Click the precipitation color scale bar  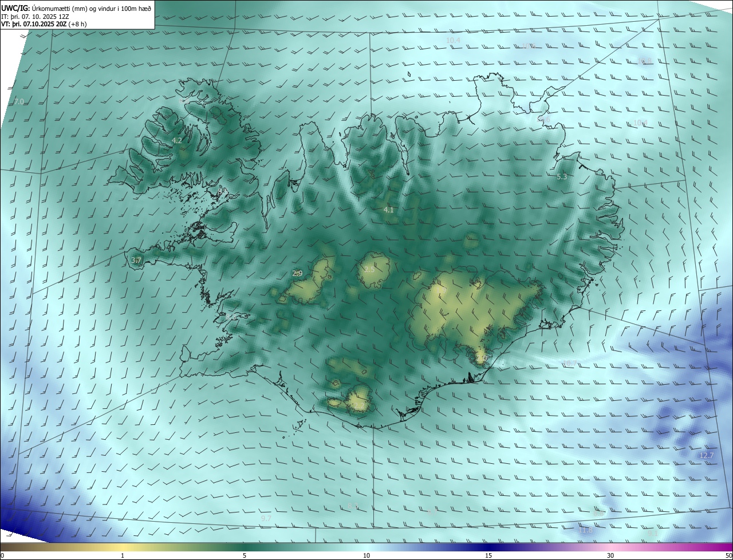[x=366, y=547]
